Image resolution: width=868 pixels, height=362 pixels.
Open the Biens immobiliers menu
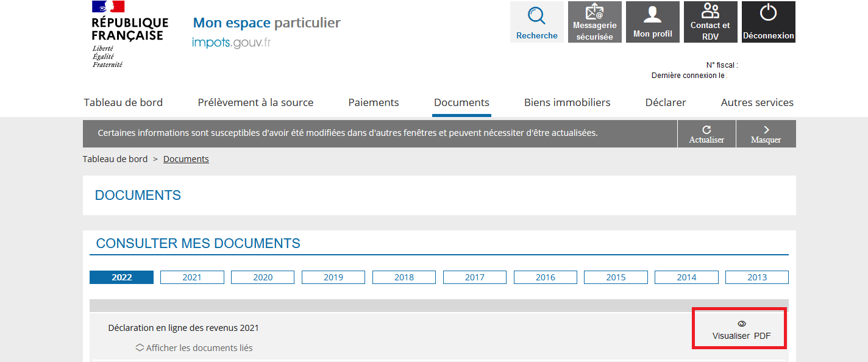(567, 102)
